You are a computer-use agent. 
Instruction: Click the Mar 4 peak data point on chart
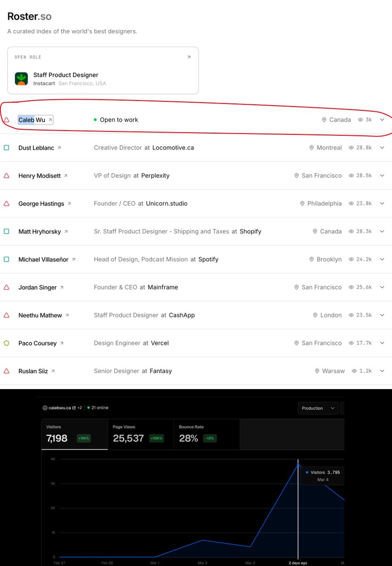pos(298,464)
